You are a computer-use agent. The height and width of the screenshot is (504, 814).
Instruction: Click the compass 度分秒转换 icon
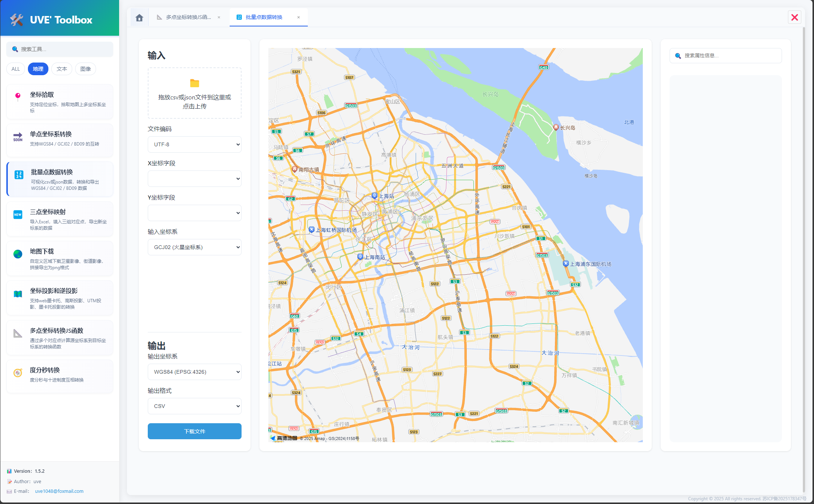(17, 373)
